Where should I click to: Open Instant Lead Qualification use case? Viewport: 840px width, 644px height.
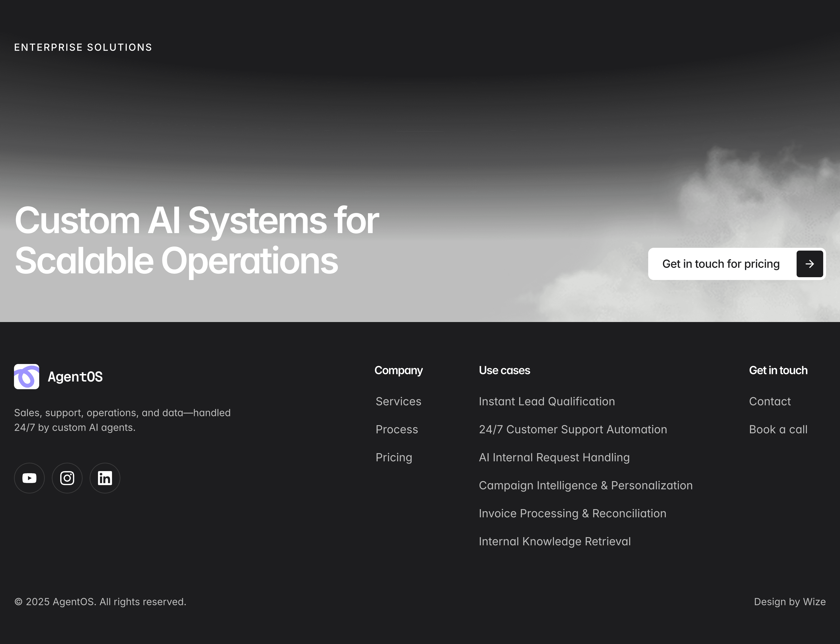click(x=547, y=401)
